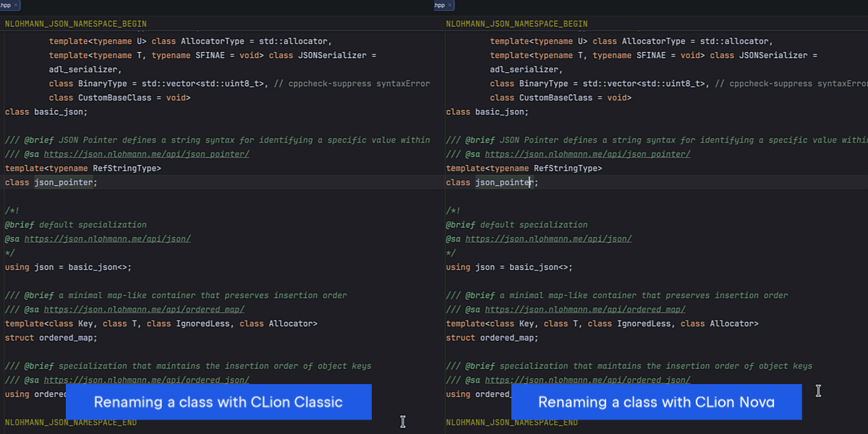Open ordered_json documentation link in Nova pane
The image size is (868, 434).
tap(587, 380)
